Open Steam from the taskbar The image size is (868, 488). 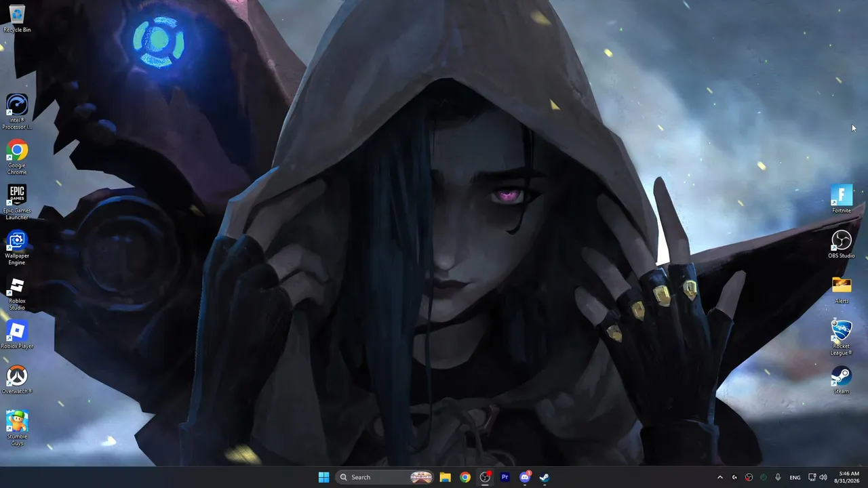click(x=544, y=477)
